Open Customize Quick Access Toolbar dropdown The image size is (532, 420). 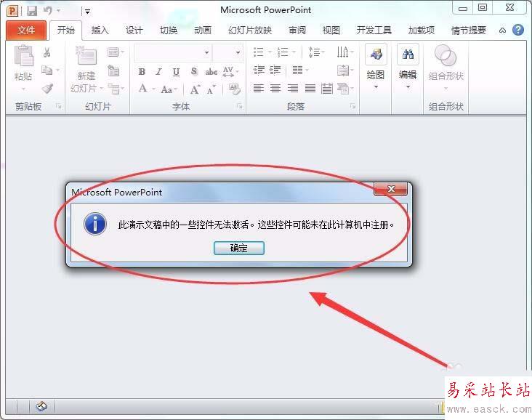click(87, 12)
